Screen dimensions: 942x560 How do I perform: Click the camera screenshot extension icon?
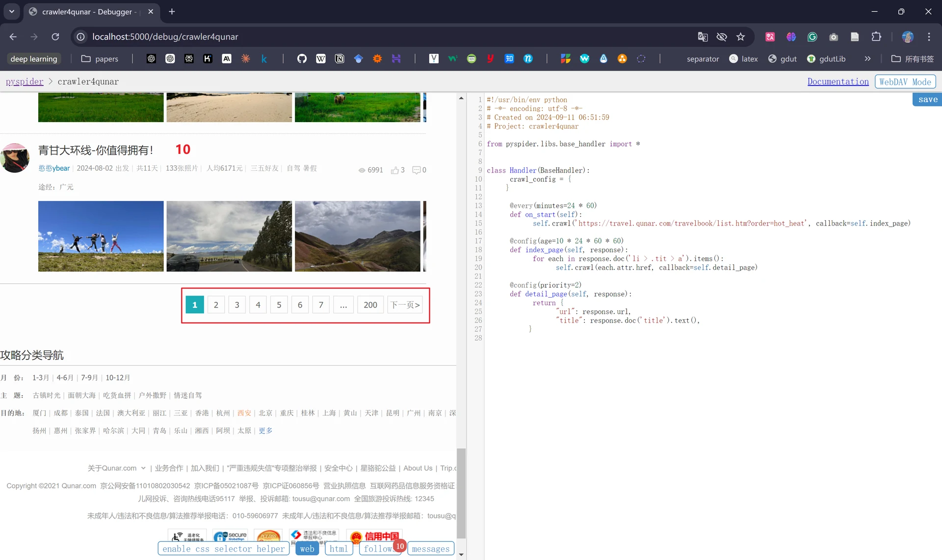click(833, 37)
